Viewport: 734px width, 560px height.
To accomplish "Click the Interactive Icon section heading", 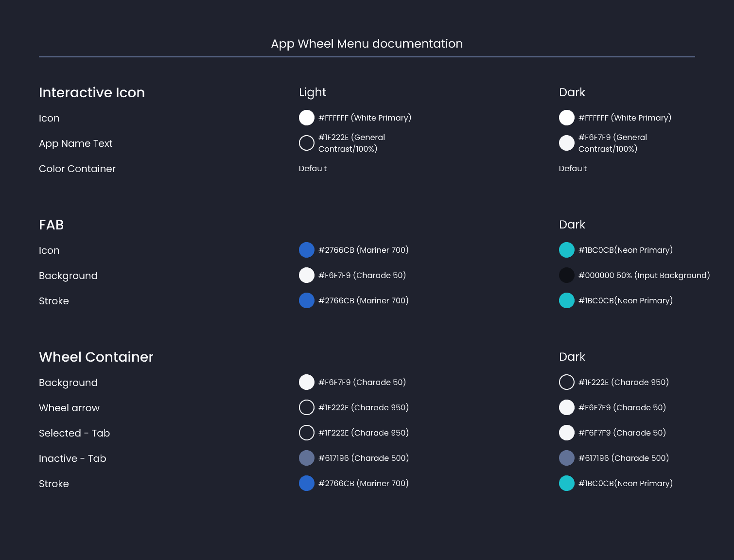I will pyautogui.click(x=92, y=93).
